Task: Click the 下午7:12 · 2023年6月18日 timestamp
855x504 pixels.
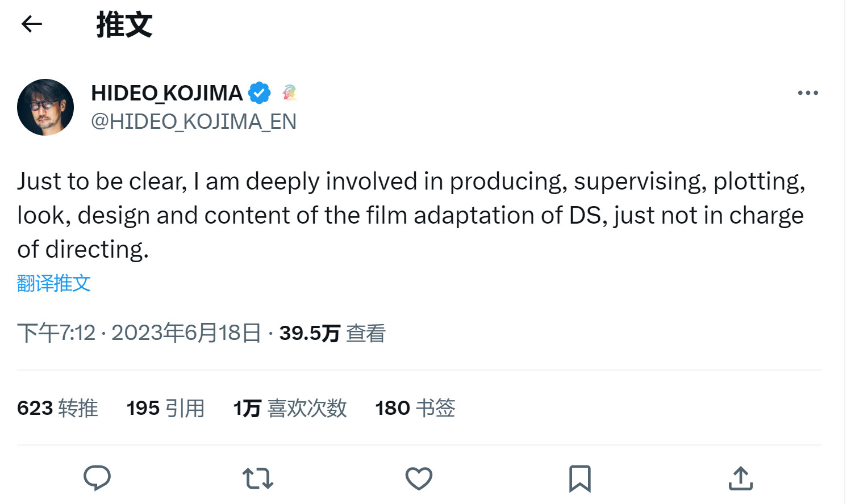Action: 139,333
